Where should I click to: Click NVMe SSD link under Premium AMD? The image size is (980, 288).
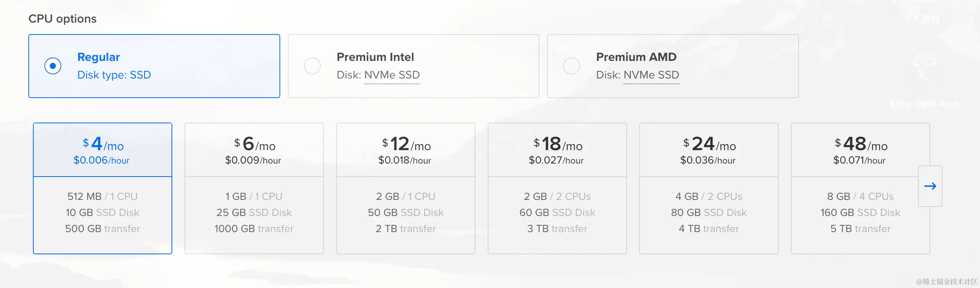[x=652, y=75]
